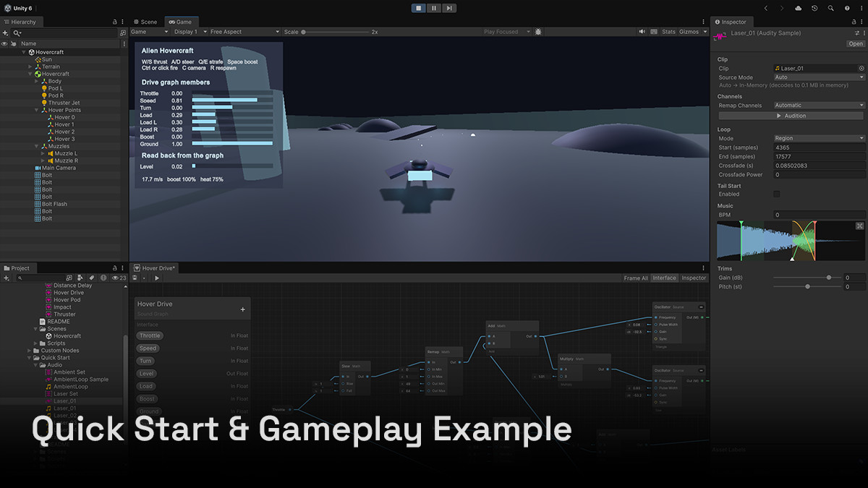Screen dimensions: 868x488
Task: Click the Audition button
Action: tap(791, 116)
